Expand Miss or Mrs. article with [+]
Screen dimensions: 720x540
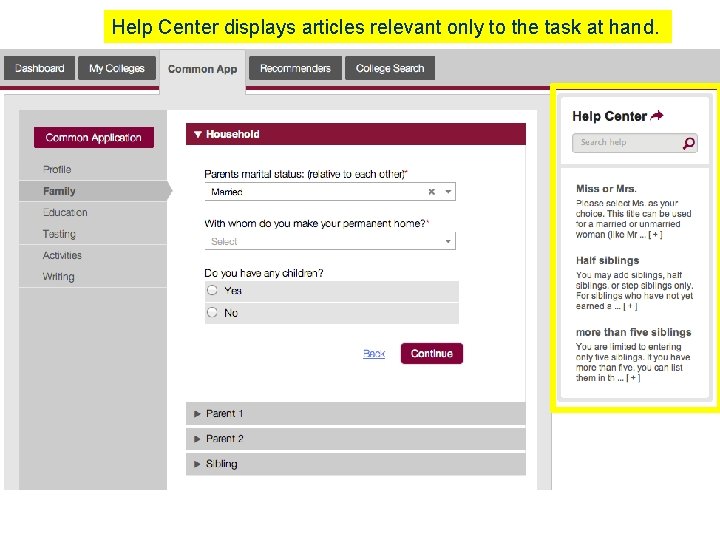tap(655, 235)
